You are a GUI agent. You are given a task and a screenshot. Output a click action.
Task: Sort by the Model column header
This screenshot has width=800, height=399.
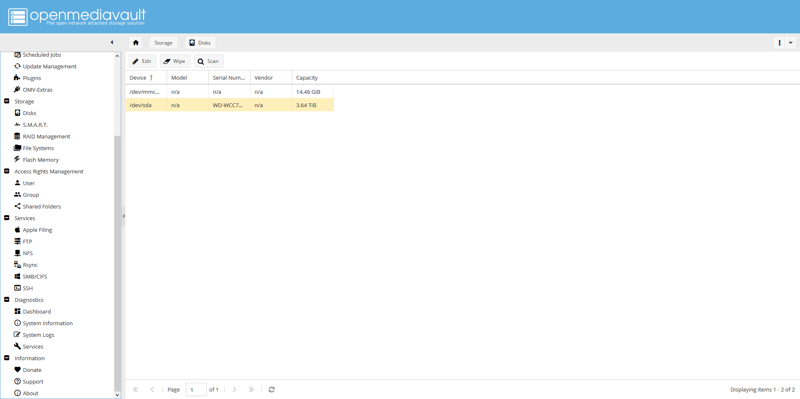click(x=188, y=78)
